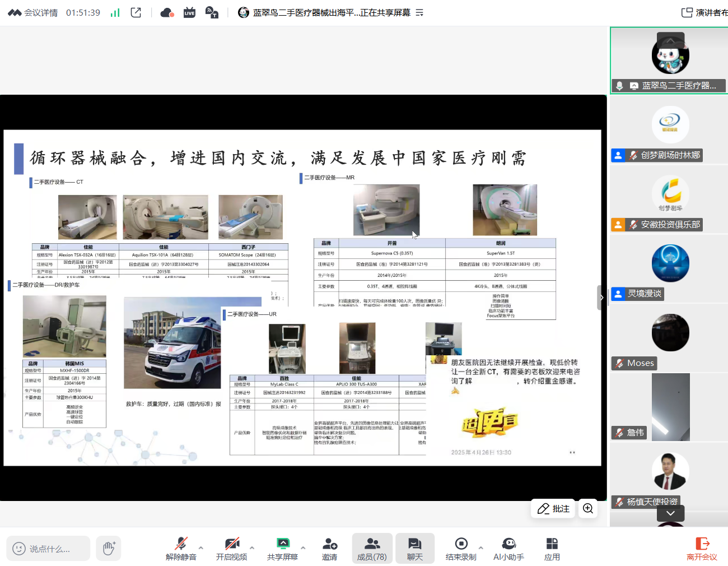
Task: Open 应用 apps panel
Action: (x=552, y=548)
